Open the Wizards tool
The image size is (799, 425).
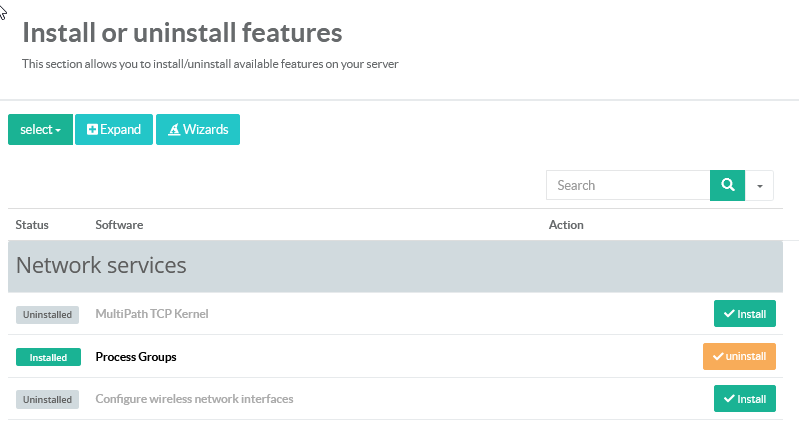tap(197, 130)
